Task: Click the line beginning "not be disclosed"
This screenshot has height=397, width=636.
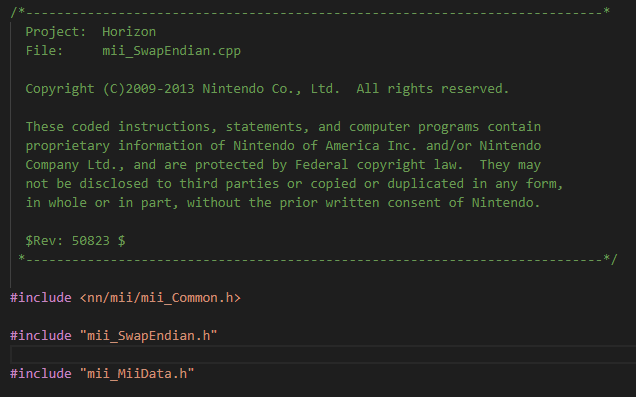Action: [294, 184]
